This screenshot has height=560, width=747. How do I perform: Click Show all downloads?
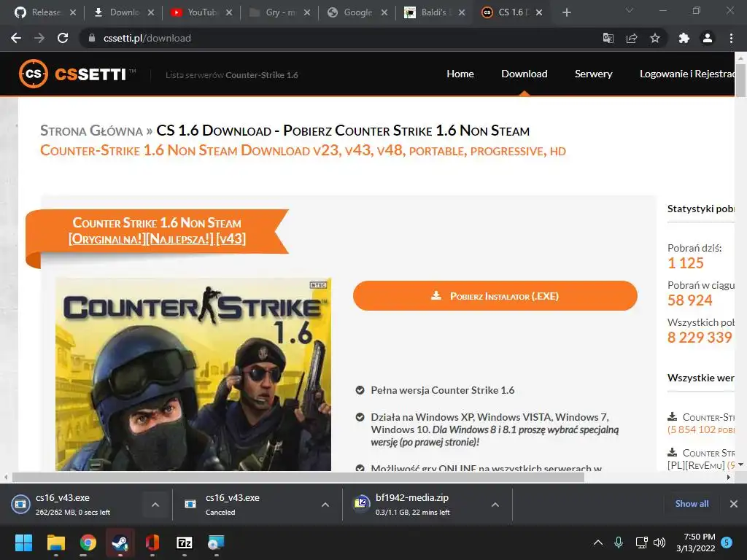[692, 504]
